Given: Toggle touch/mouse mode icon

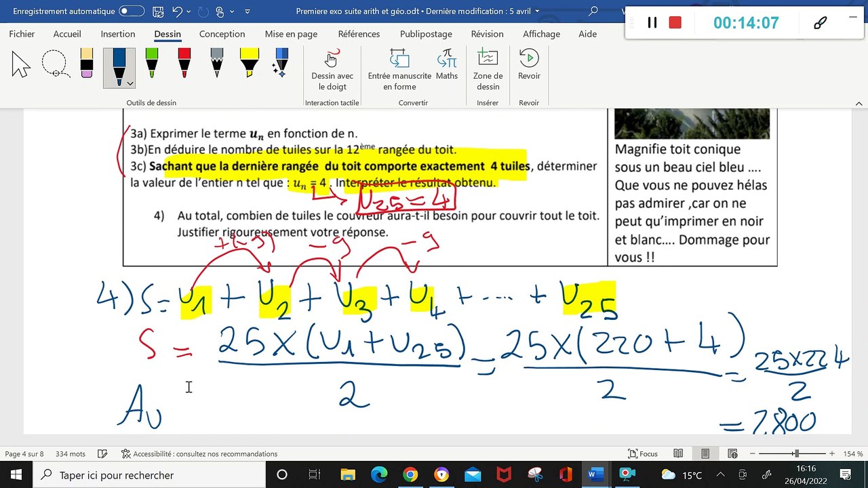Looking at the screenshot, I should tap(220, 12).
